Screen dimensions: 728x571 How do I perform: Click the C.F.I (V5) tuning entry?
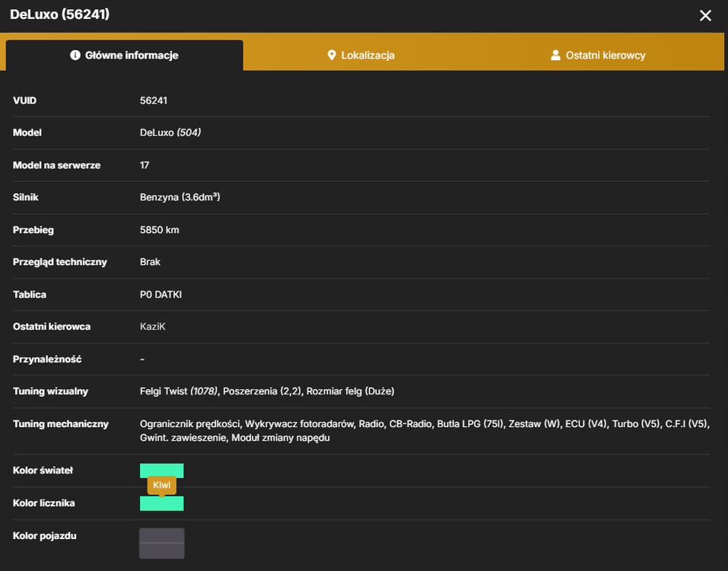[685, 424]
